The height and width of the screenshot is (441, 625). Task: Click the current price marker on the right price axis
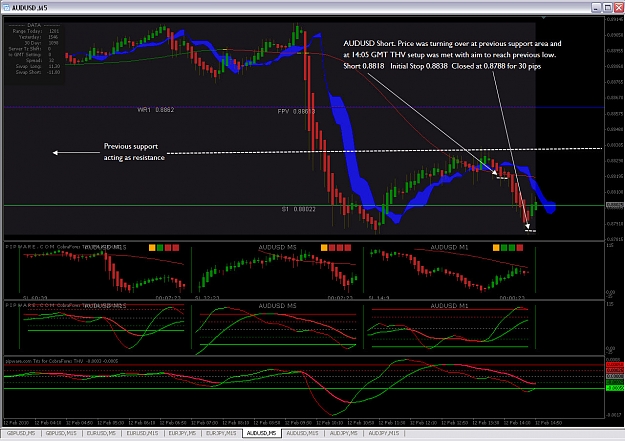615,205
